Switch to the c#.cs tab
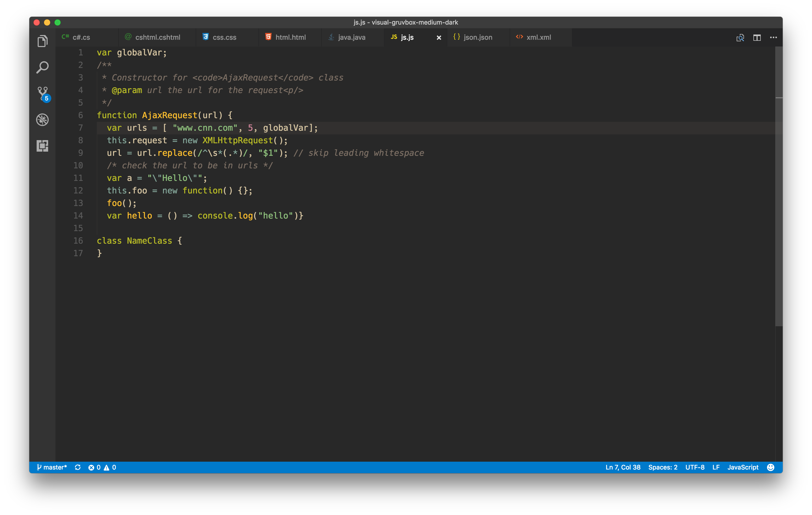 81,37
